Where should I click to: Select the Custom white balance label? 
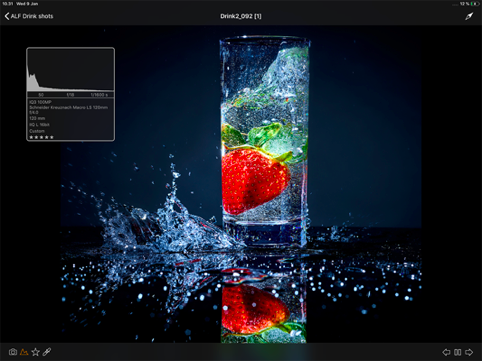pos(37,131)
